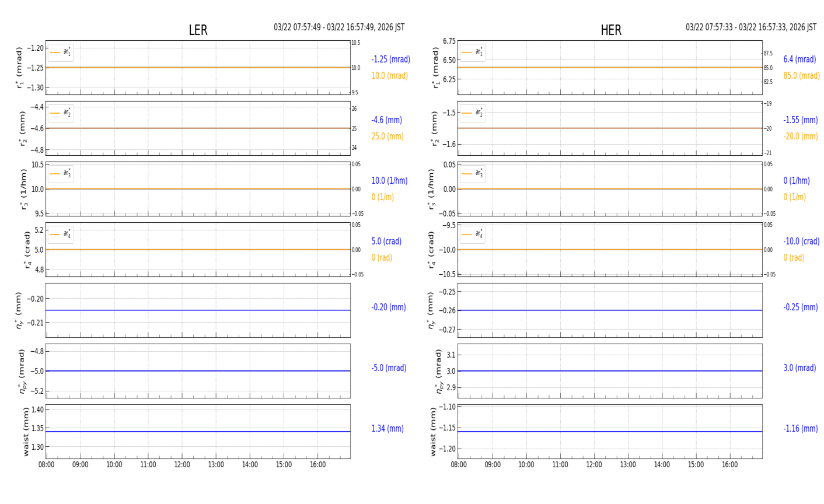Select the r1* (mrad) axis label in LER
824x504 pixels.
click(20, 68)
